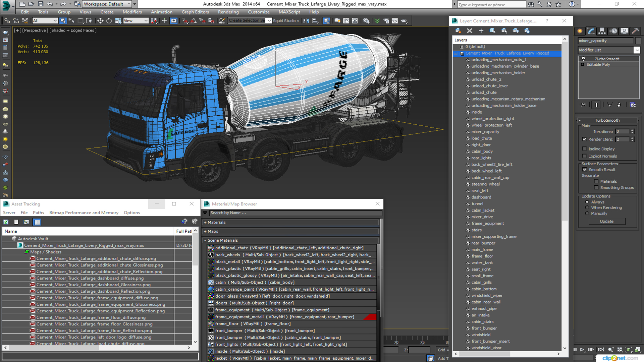Collapse the Scene Materials section
The width and height of the screenshot is (644, 362).
[205, 240]
